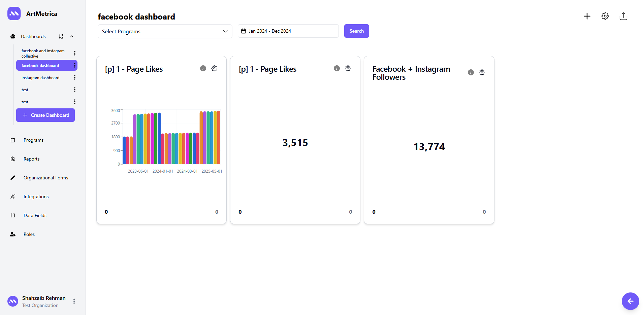Click the Reports icon
The height and width of the screenshot is (315, 644).
(13, 159)
